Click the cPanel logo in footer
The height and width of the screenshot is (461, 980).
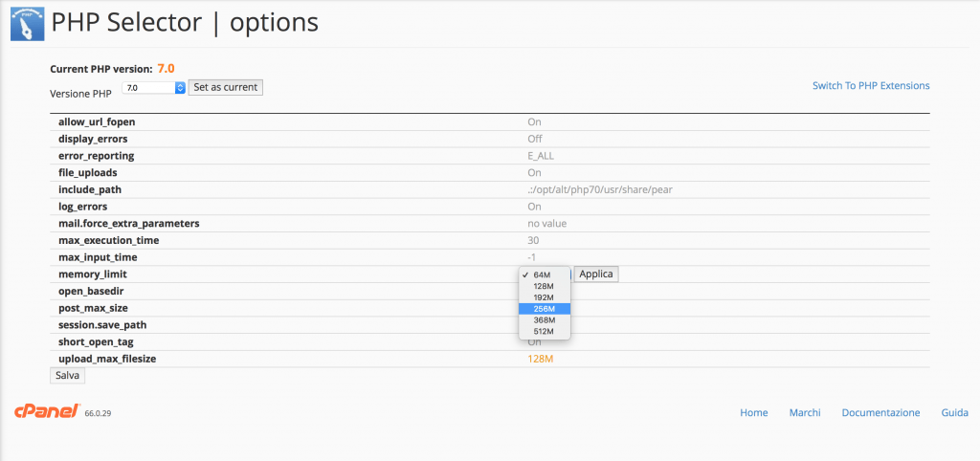point(46,411)
